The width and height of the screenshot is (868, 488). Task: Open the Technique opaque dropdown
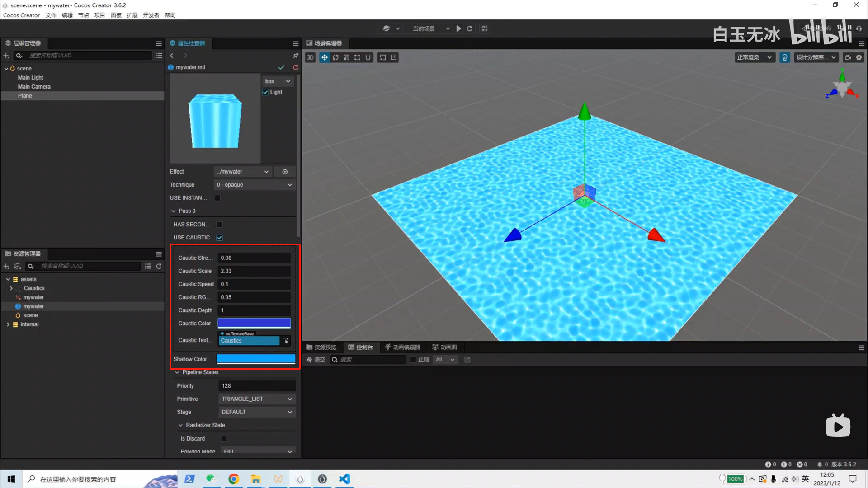pos(254,185)
